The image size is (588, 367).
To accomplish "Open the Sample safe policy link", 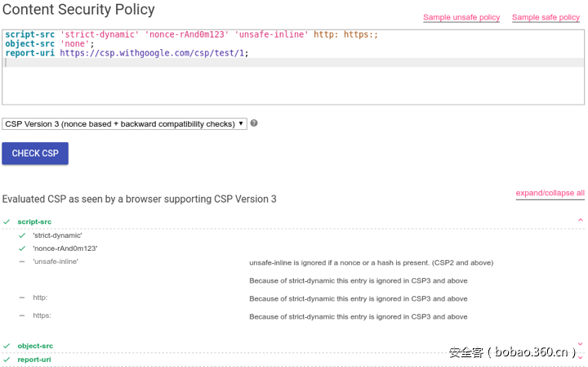I will point(546,17).
